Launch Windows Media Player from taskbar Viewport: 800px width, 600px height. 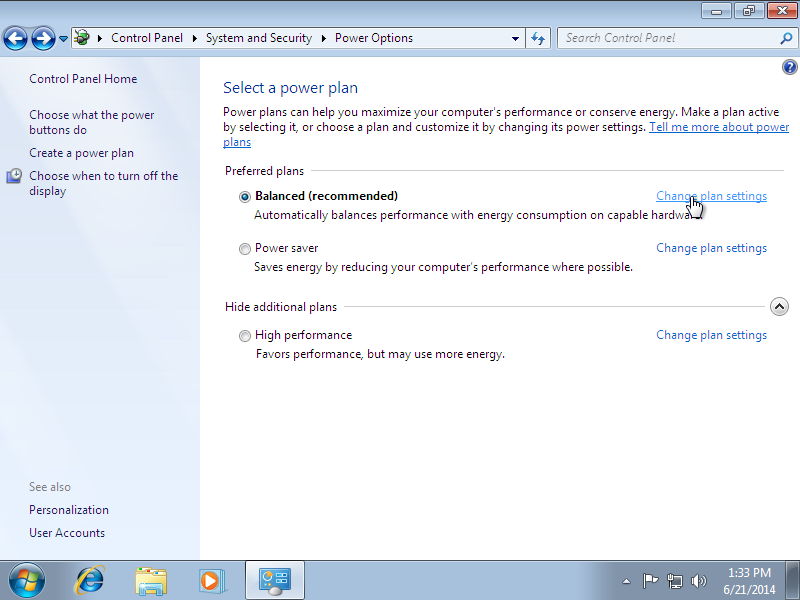[x=212, y=581]
